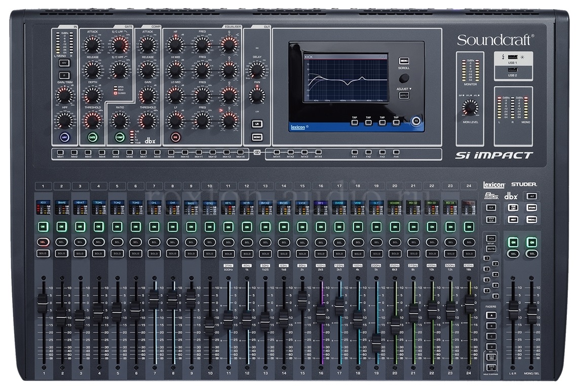
Task: Select fader layer B
Action: (x=490, y=326)
